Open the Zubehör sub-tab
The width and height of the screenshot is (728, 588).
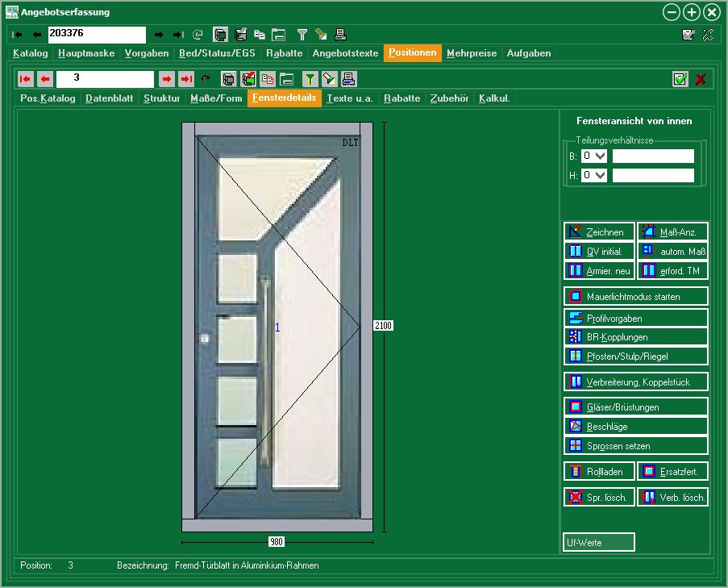(449, 98)
